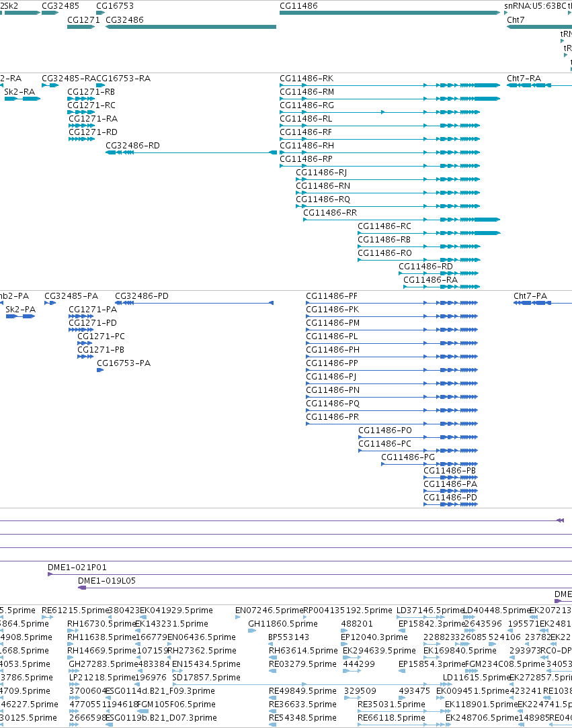Open protein CG11486-PD
This screenshot has width=572, height=728.
450,498
